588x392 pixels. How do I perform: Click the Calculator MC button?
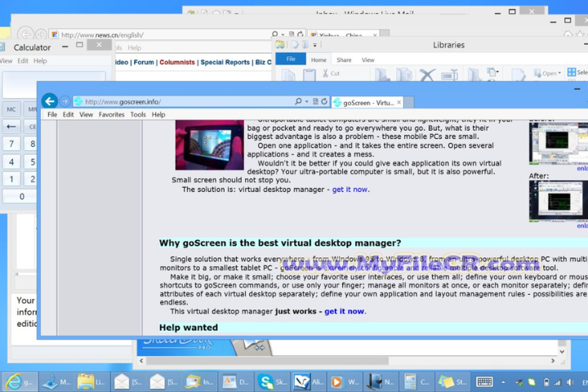coord(11,109)
